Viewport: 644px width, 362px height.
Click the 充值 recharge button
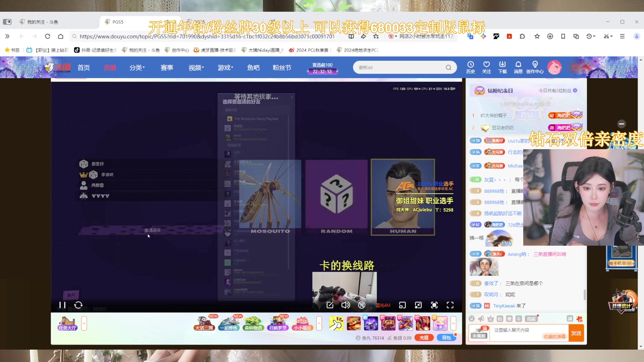pyautogui.click(x=424, y=338)
